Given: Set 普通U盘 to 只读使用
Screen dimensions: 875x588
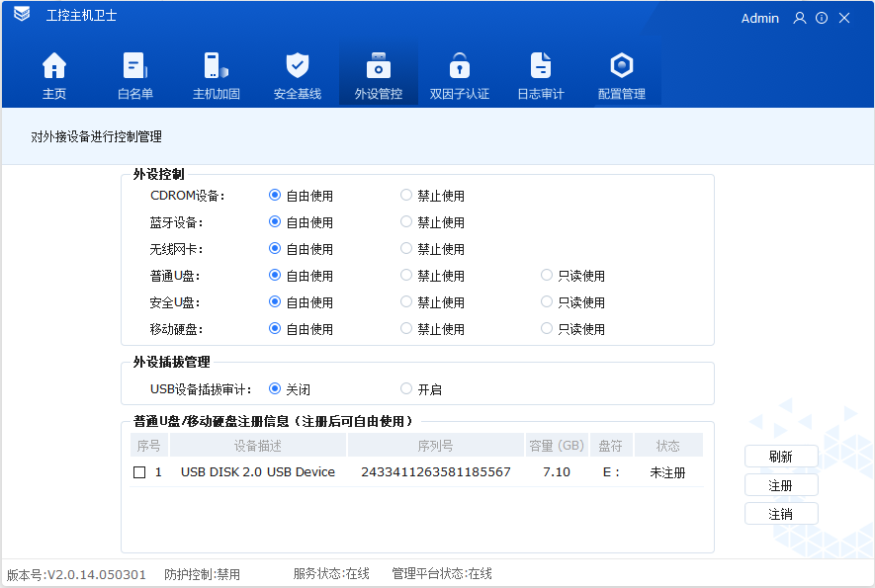Looking at the screenshot, I should coord(546,275).
